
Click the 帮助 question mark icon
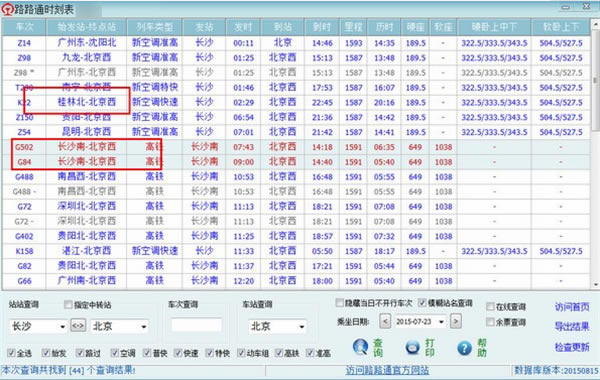pos(464,348)
